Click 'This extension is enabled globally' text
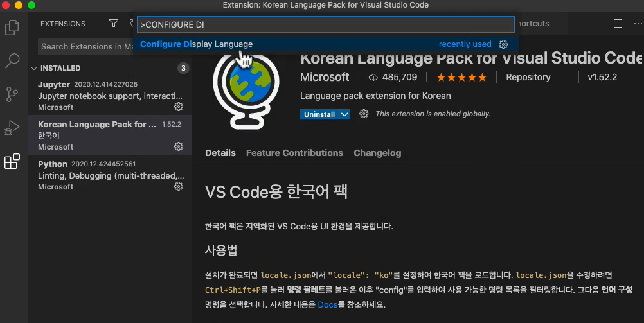 [x=433, y=114]
